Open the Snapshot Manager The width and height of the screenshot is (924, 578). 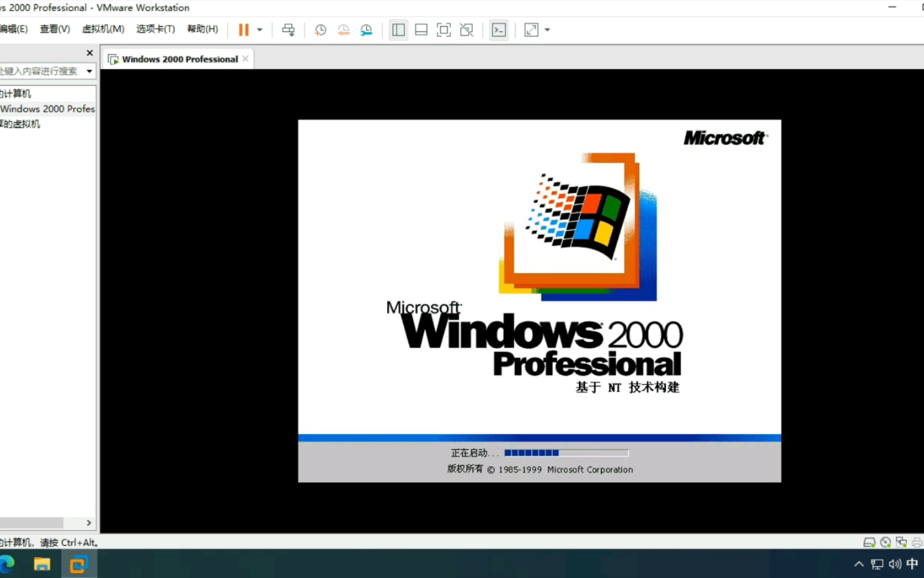coord(366,29)
